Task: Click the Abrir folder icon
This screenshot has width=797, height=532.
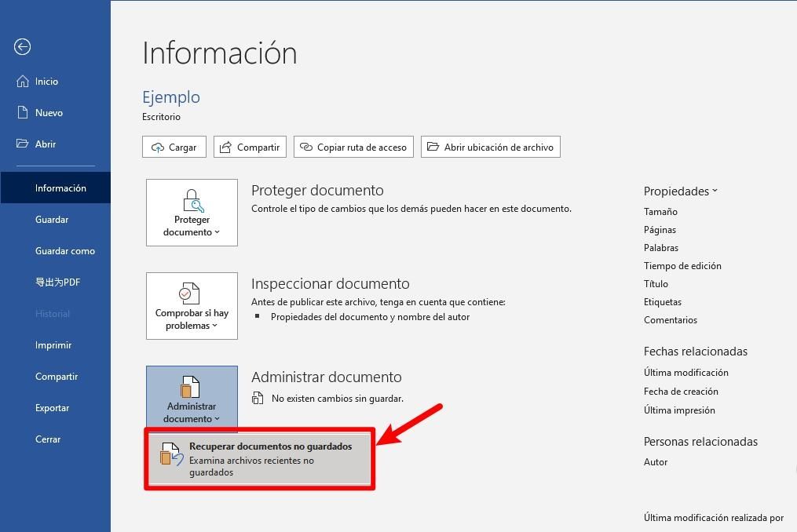Action: [22, 144]
